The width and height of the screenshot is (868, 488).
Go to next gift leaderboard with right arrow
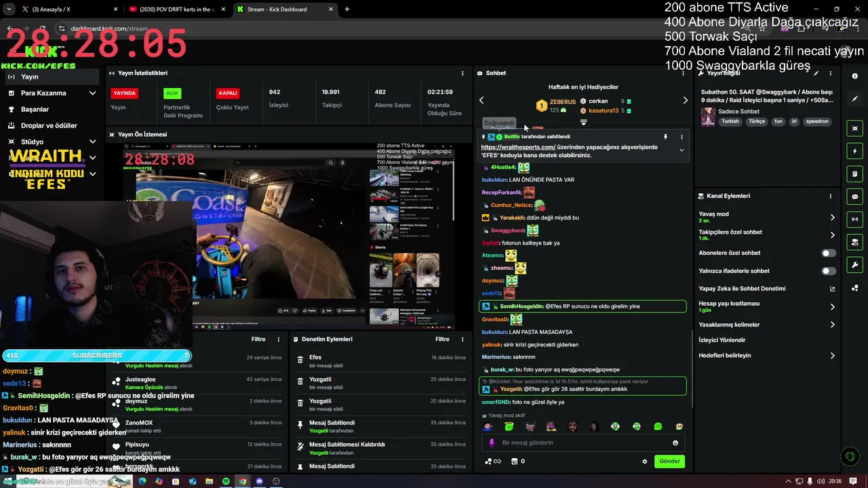coord(685,100)
